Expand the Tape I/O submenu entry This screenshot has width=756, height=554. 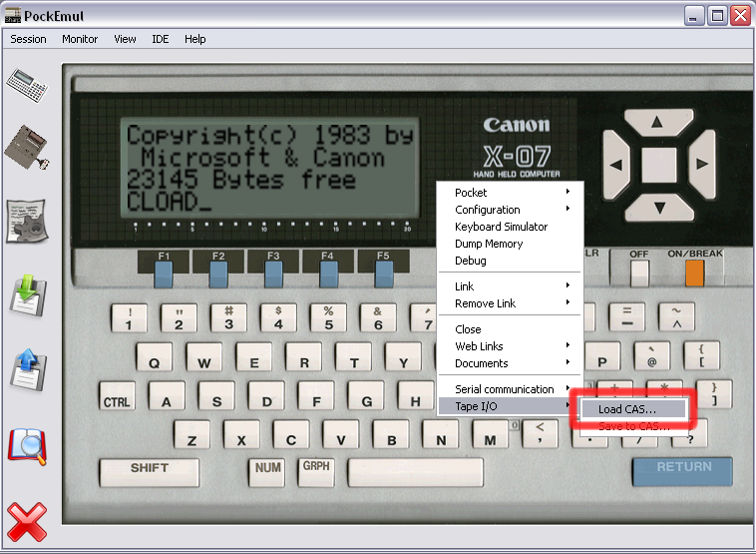coord(510,406)
